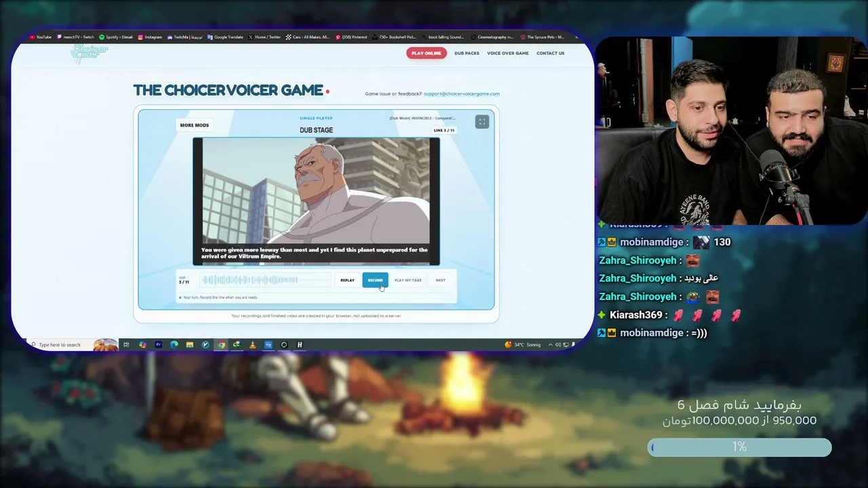The image size is (868, 488).
Task: Replay the current line with the Replay button
Action: [x=347, y=281]
